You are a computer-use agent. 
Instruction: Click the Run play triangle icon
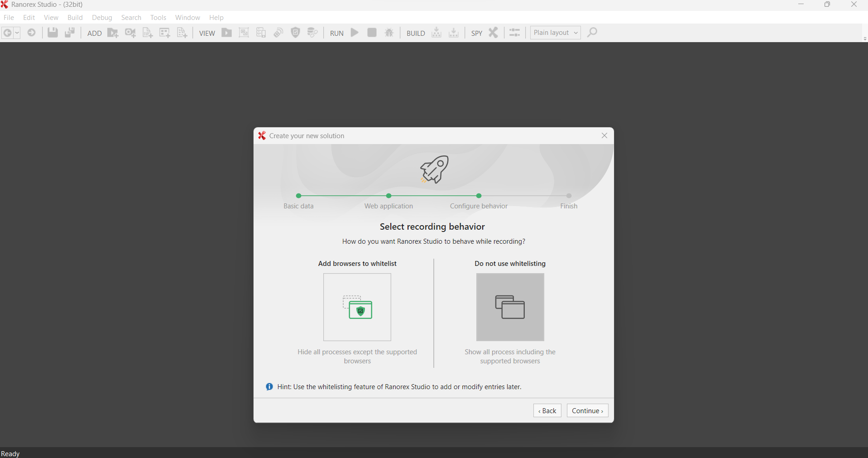[x=355, y=33]
